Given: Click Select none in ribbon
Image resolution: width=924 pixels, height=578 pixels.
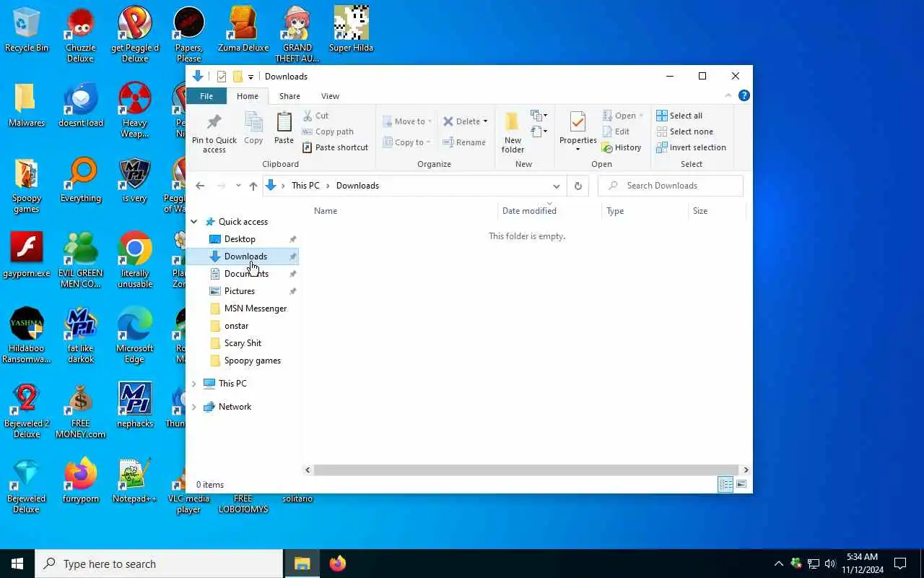Looking at the screenshot, I should 684,131.
